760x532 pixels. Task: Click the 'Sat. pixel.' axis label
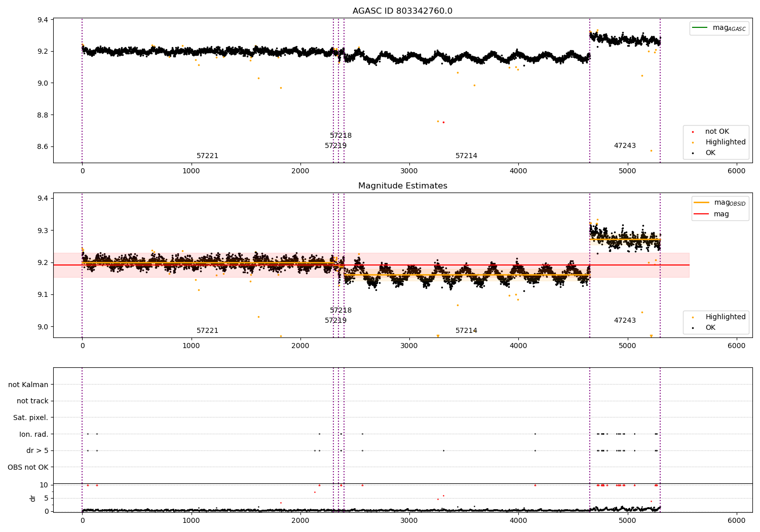31,418
